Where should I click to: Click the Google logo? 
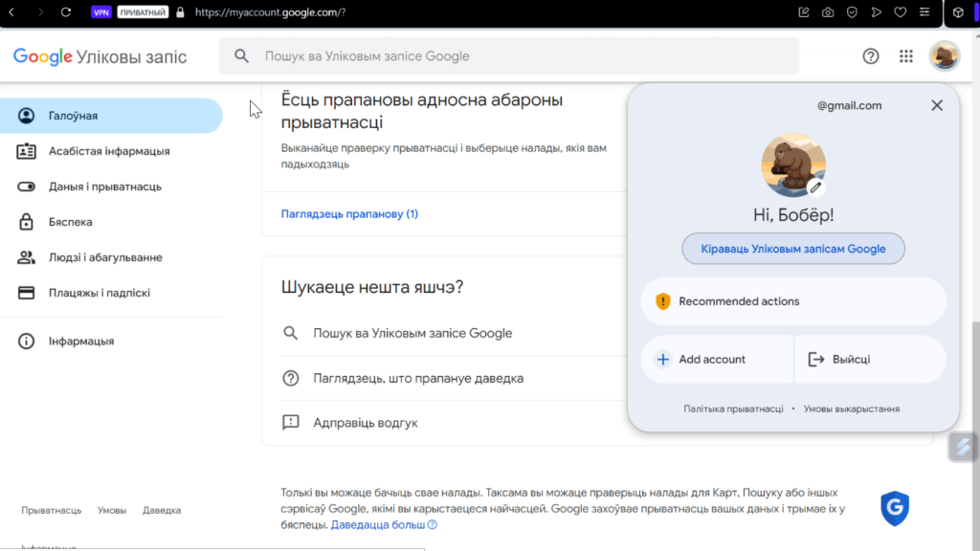click(42, 56)
